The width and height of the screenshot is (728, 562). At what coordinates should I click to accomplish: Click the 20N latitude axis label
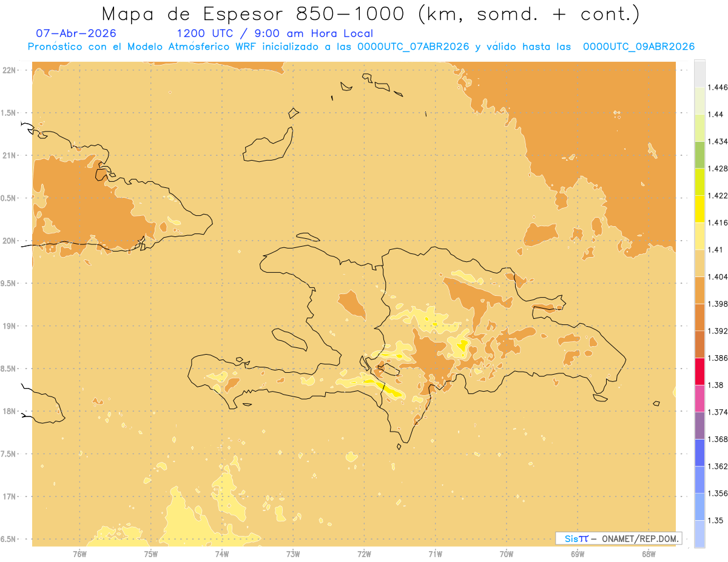[10, 241]
